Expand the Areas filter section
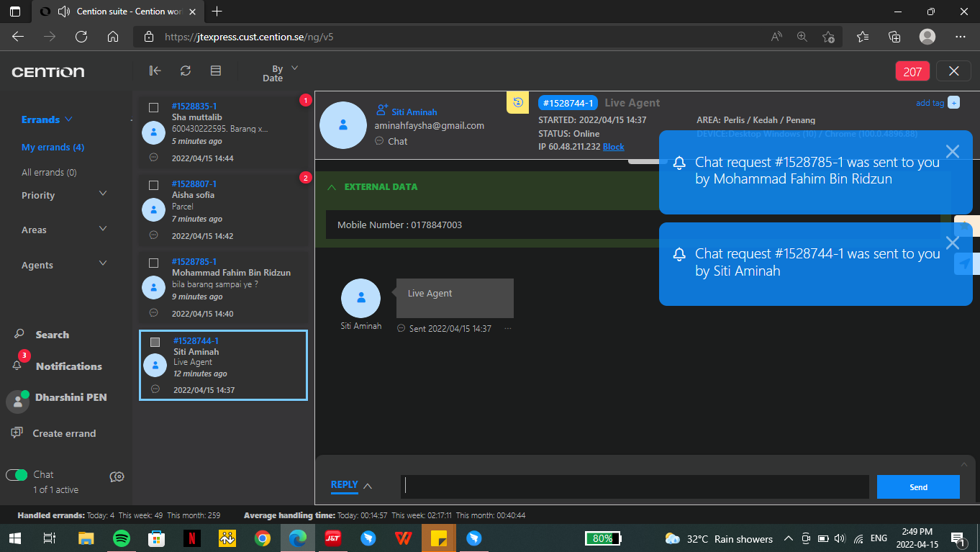This screenshot has width=980, height=552. coord(102,229)
